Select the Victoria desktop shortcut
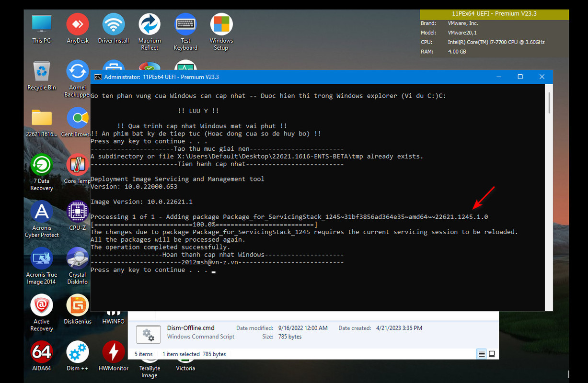This screenshot has width=588, height=383. (185, 368)
